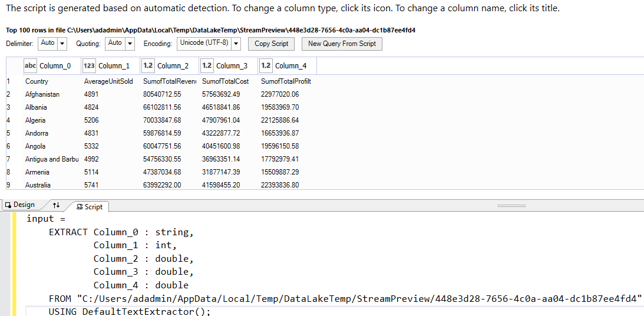Viewport: 644px width, 316px height.
Task: Open the Encoding Unicode (UTF-8) dropdown
Action: tap(236, 44)
